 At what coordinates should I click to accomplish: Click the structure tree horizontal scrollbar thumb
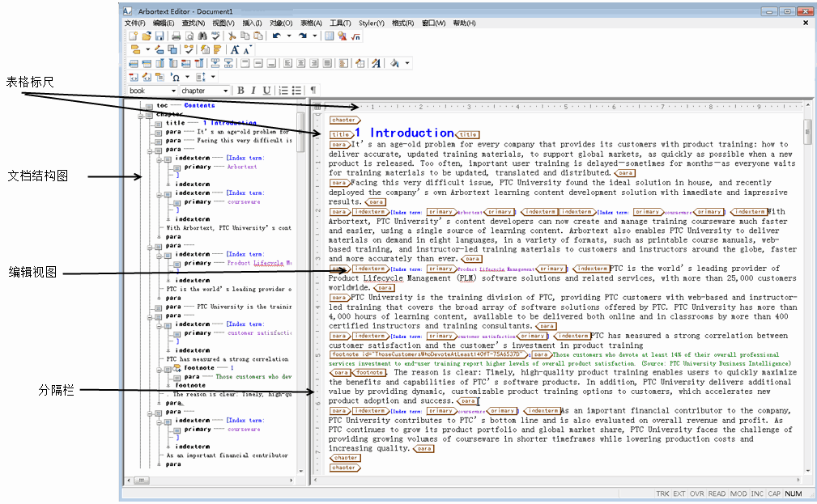[141, 481]
